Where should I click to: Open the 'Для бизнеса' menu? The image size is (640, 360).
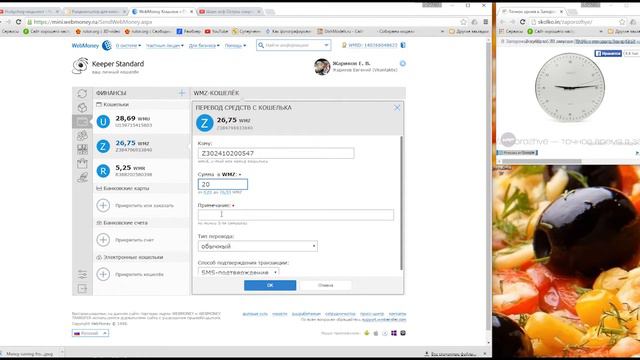204,46
